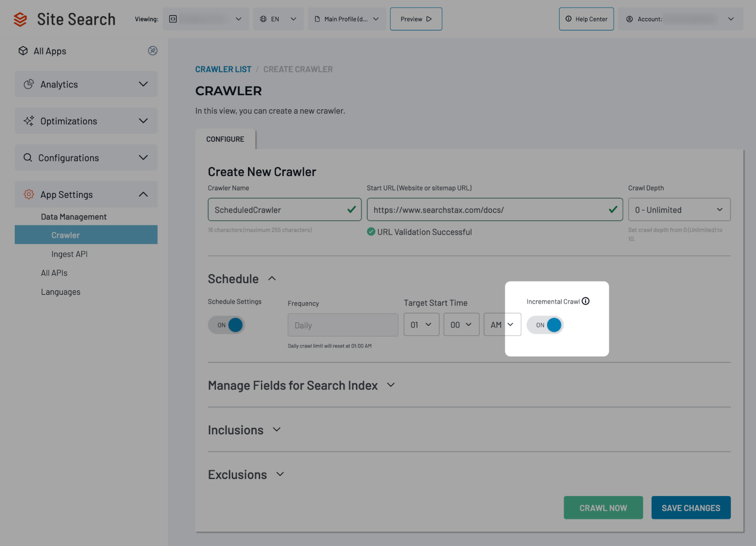
Task: Expand the Configurations menu
Action: click(x=143, y=157)
